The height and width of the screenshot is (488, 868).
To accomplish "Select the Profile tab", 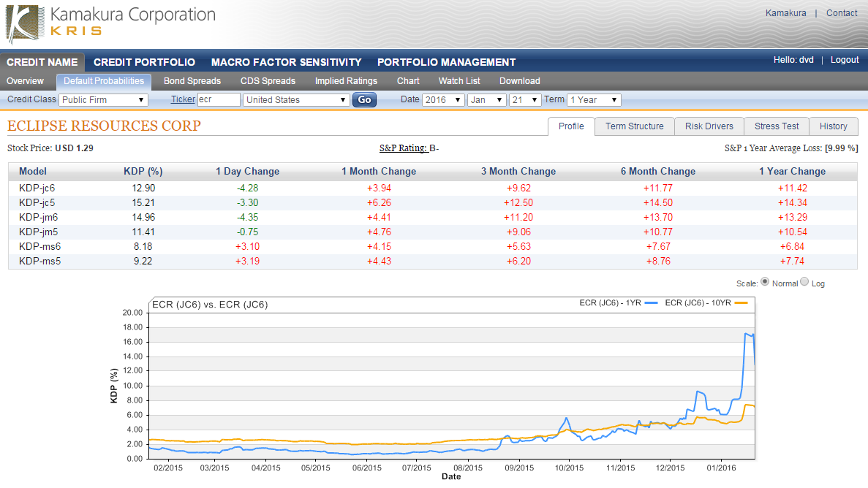I will coord(570,126).
